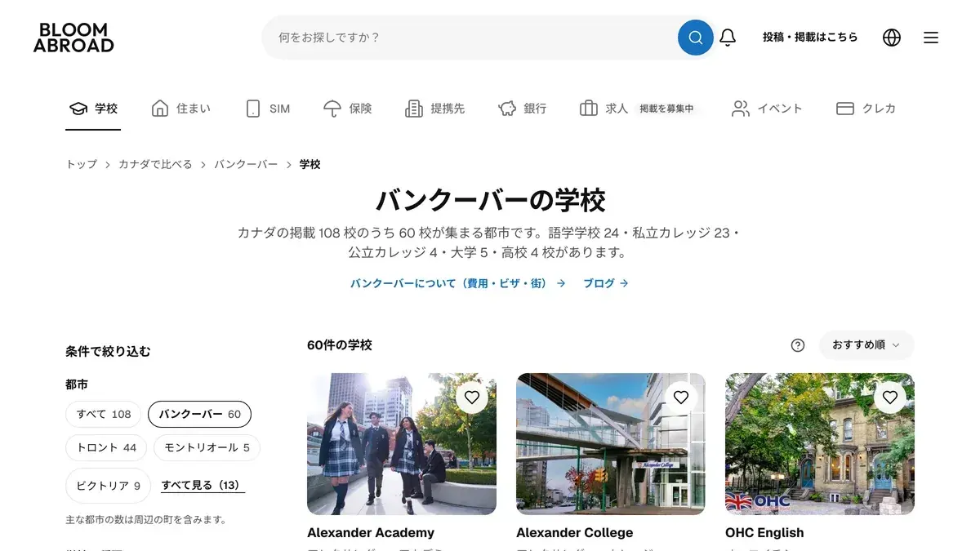This screenshot has width=980, height=551.
Task: Open the hamburger menu icon
Action: pos(931,38)
